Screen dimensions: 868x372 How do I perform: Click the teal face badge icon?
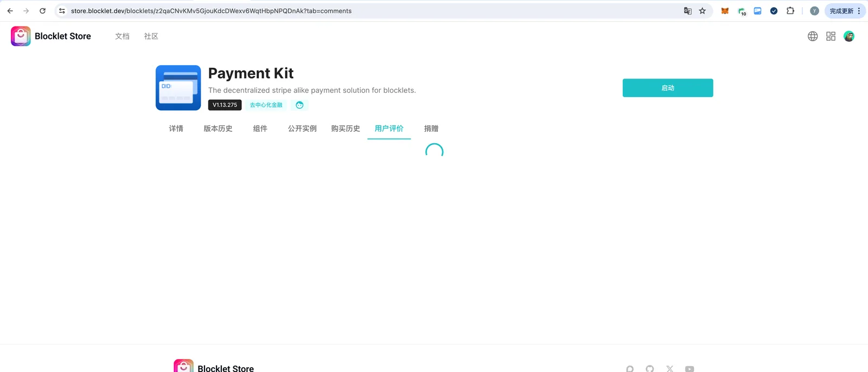click(299, 105)
